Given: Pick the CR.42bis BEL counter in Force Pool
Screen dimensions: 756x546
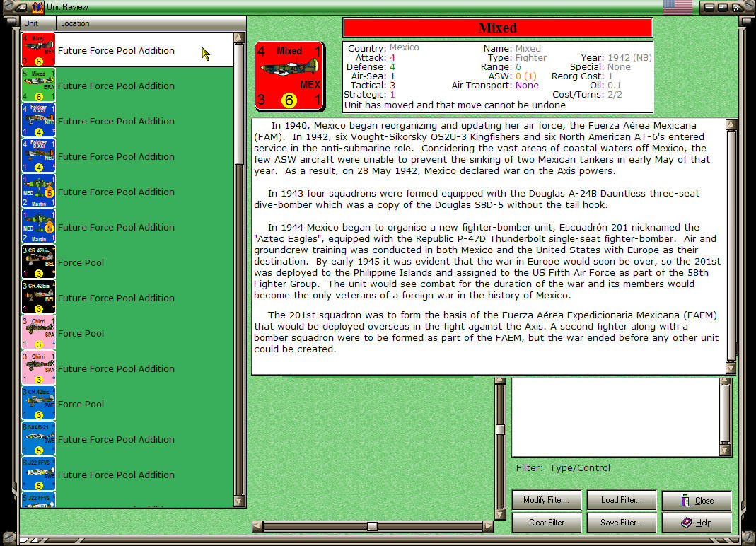Looking at the screenshot, I should pos(38,262).
